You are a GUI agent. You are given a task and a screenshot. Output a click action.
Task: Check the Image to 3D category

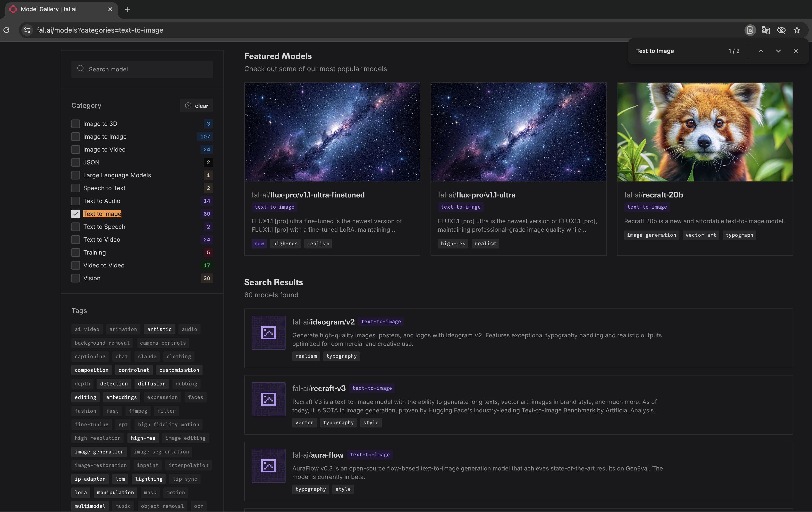point(76,124)
